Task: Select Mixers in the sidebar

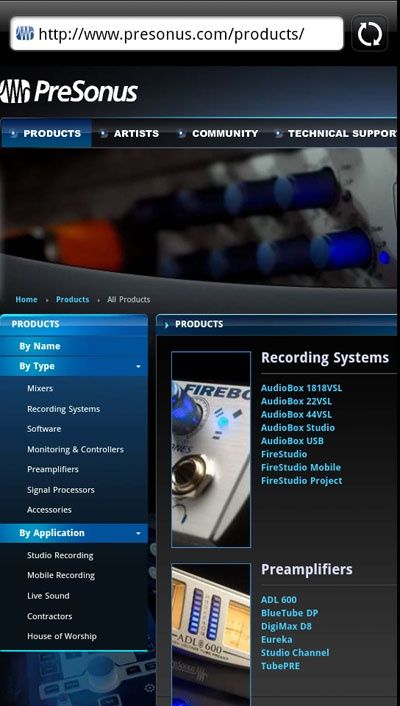Action: click(x=40, y=388)
